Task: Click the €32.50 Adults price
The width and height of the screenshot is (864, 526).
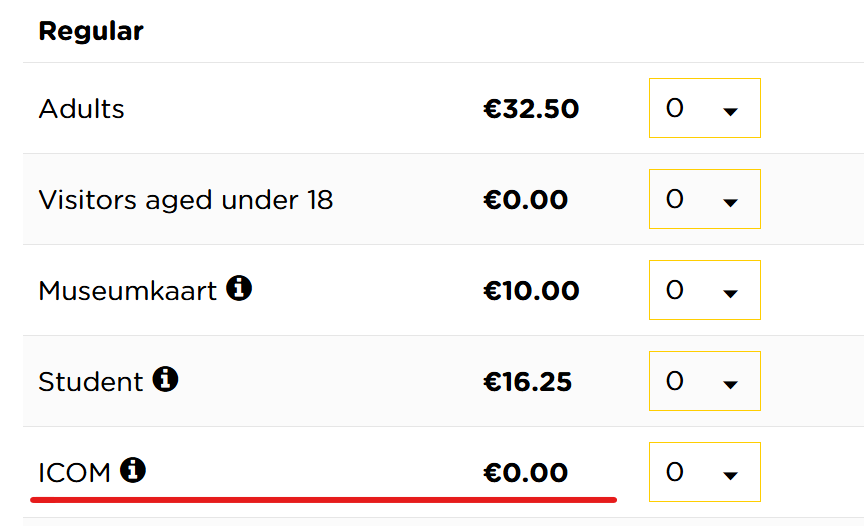Action: (x=531, y=109)
